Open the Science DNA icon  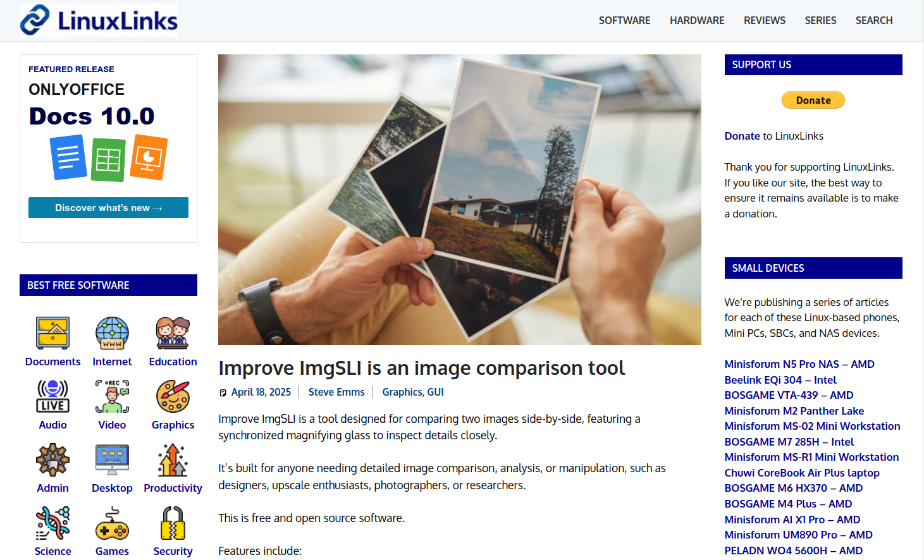(53, 523)
